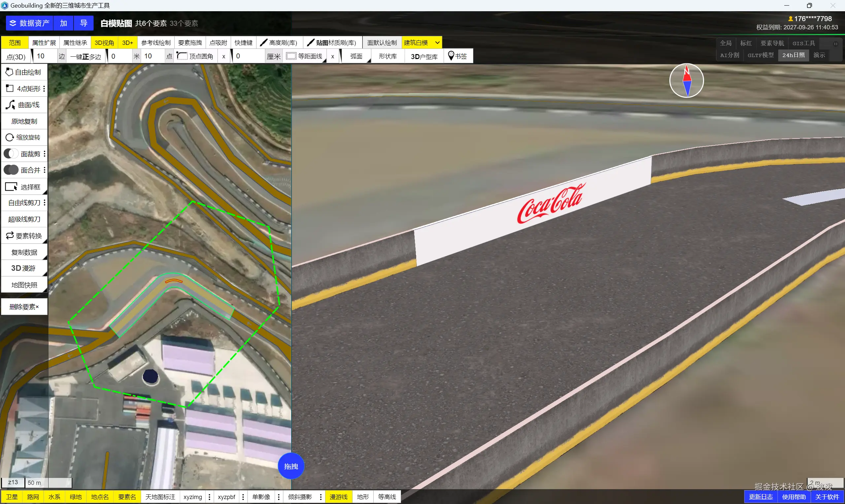Viewport: 845px width, 504px height.
Task: Select the 4点矩形 rectangle tool
Action: (x=24, y=89)
